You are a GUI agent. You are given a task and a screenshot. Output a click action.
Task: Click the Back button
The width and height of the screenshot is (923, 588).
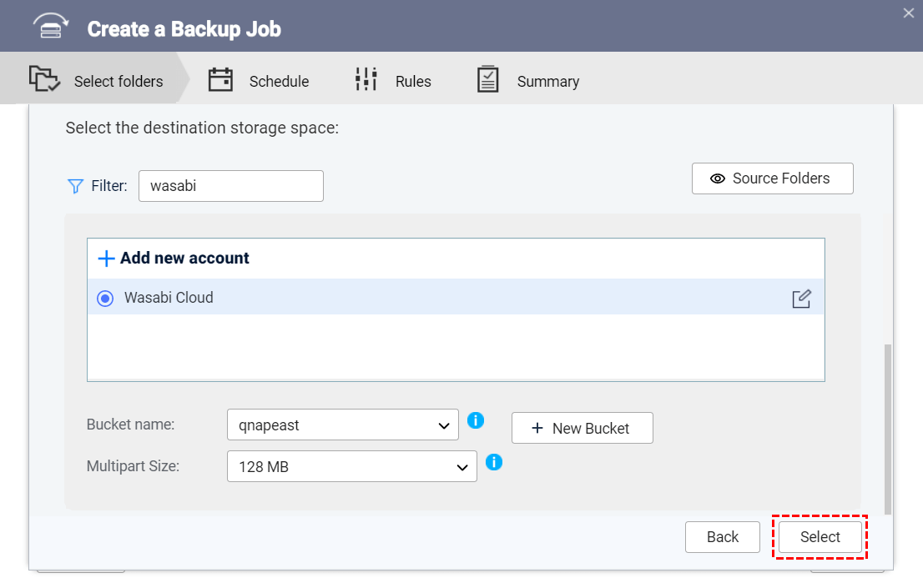722,537
